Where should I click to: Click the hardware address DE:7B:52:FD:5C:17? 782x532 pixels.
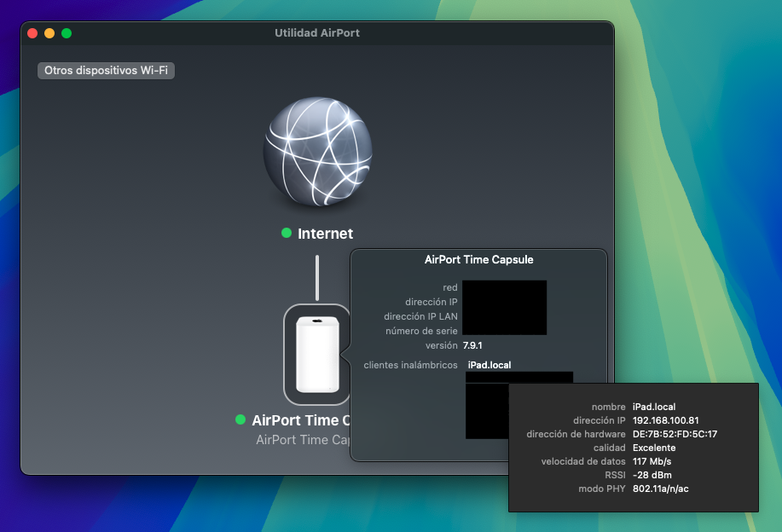pyautogui.click(x=675, y=434)
